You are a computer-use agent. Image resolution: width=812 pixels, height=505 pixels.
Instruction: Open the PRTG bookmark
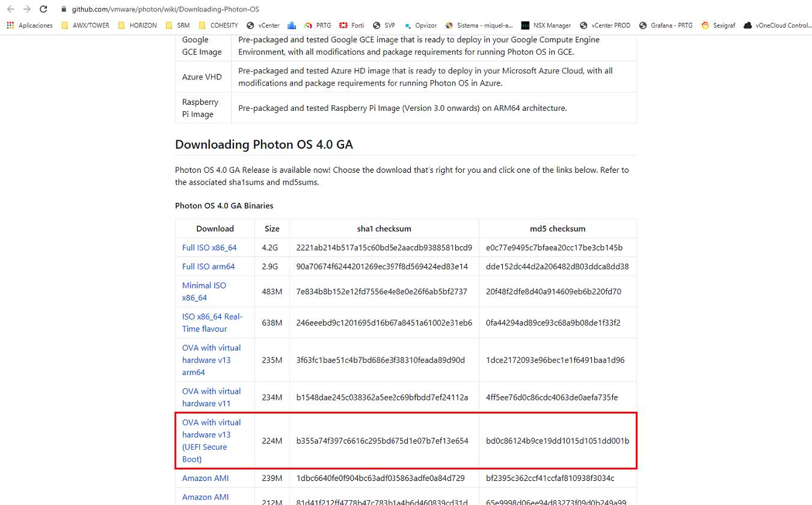[318, 25]
